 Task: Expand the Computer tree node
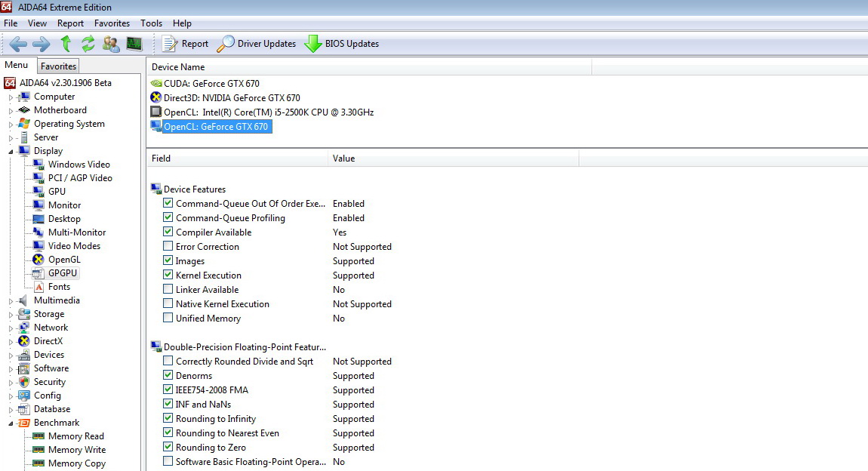pyautogui.click(x=11, y=97)
